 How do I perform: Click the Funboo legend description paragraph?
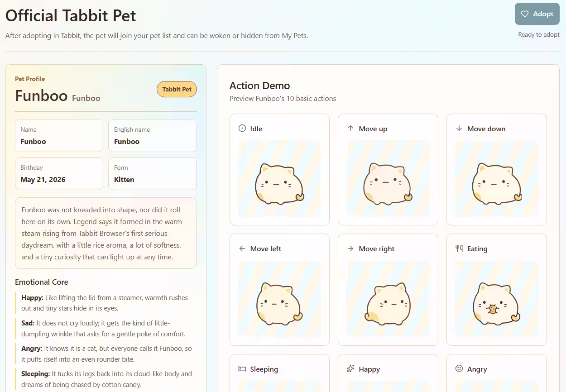point(106,234)
